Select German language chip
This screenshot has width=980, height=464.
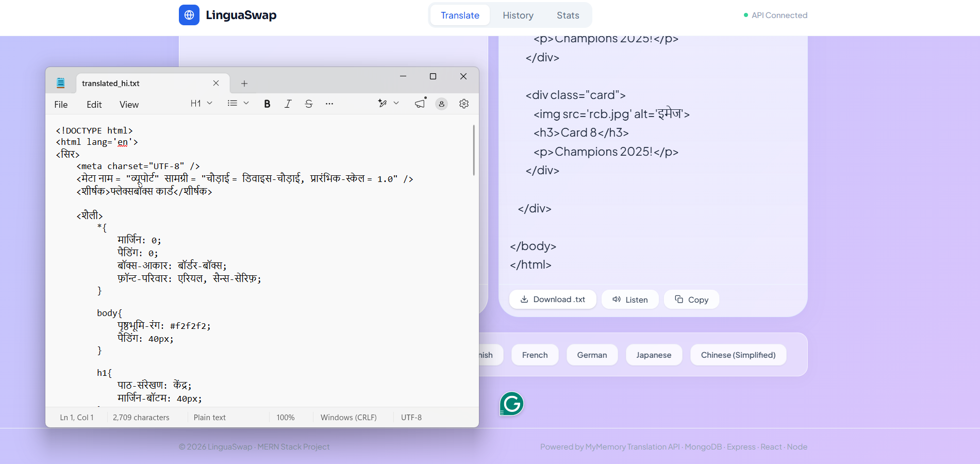[592, 355]
